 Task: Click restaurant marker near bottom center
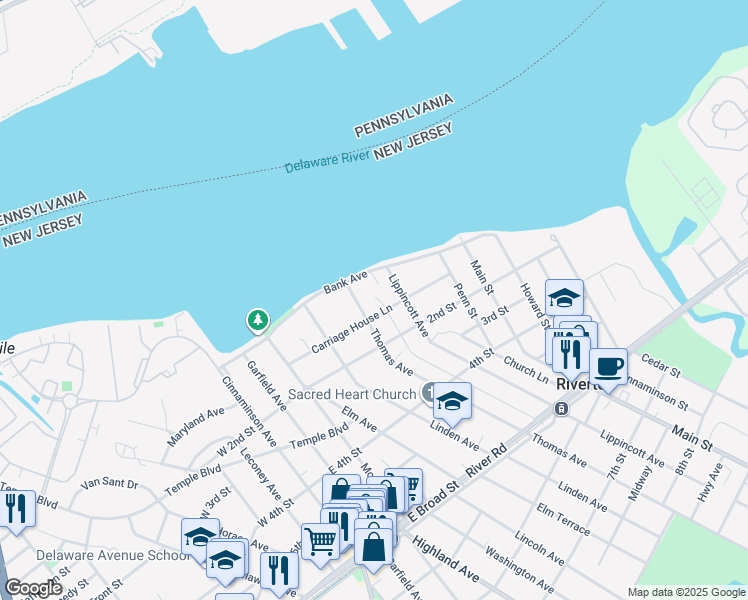(x=280, y=572)
